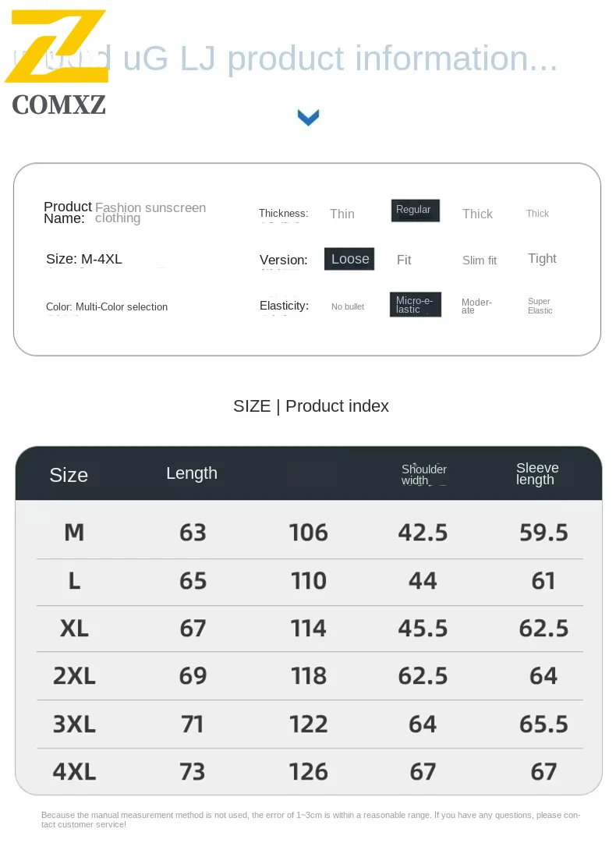Click the Size column header
The width and height of the screenshot is (616, 850).
tap(69, 475)
